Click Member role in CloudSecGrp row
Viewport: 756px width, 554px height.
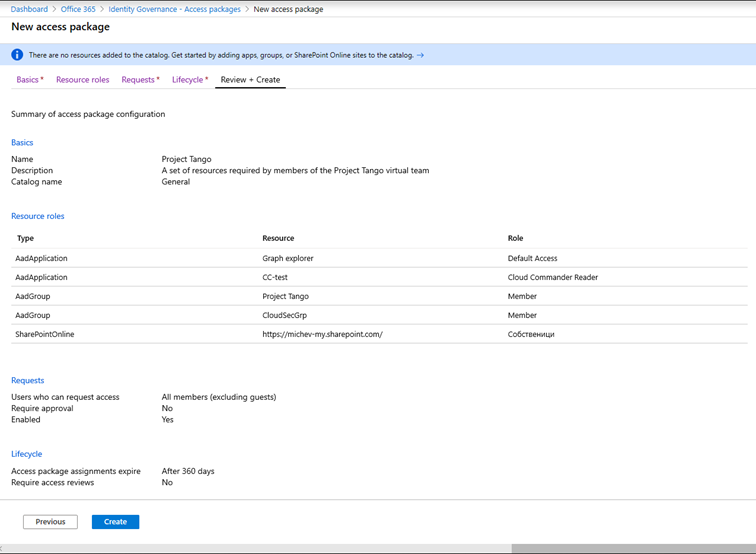[x=522, y=315]
